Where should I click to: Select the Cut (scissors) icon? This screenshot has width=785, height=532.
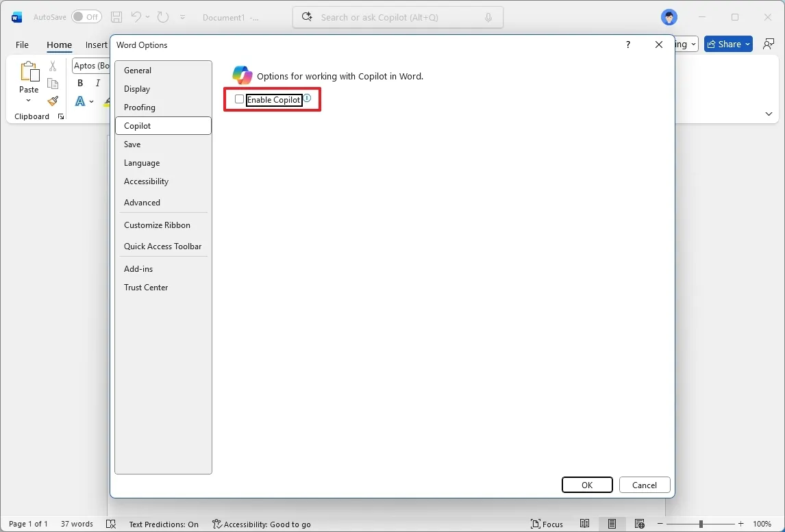tap(53, 66)
